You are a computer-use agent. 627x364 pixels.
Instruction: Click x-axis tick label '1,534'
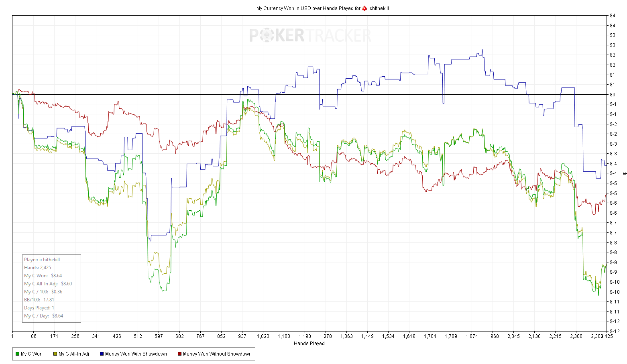388,336
